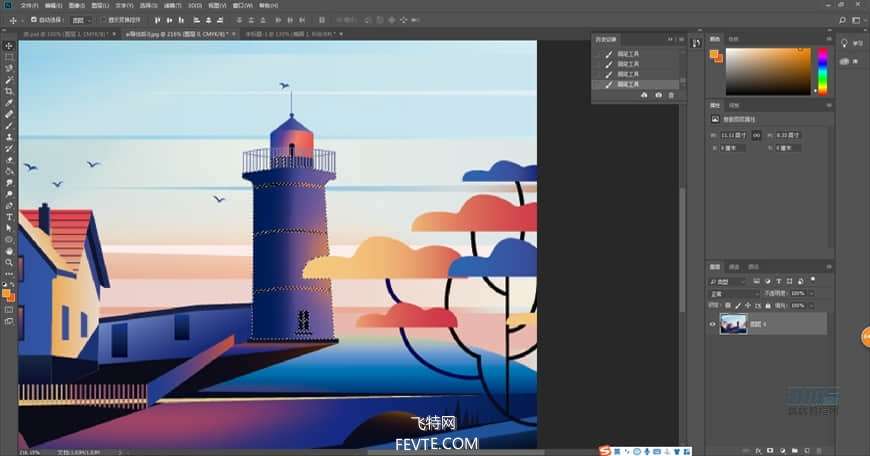Screen dimensions: 870x456
Task: Open the search icon in top right
Action: click(842, 20)
